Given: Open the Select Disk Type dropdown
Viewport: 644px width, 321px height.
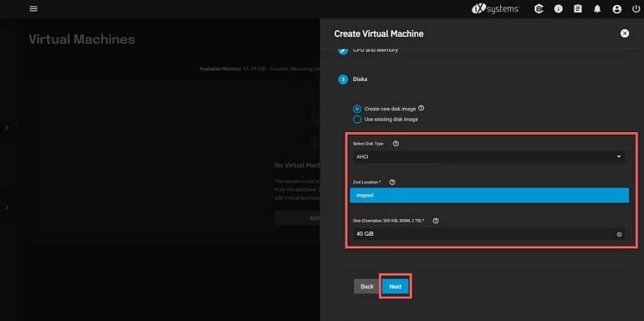Looking at the screenshot, I should click(x=488, y=157).
